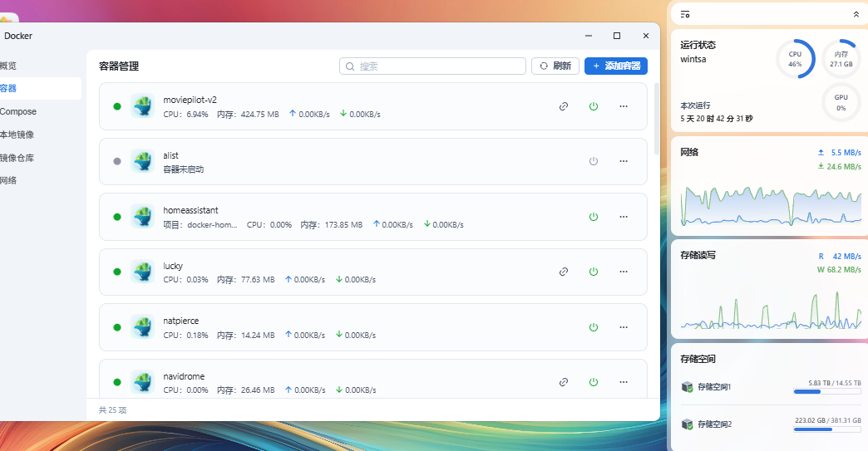Click the 网络 traffic chart

point(771,206)
